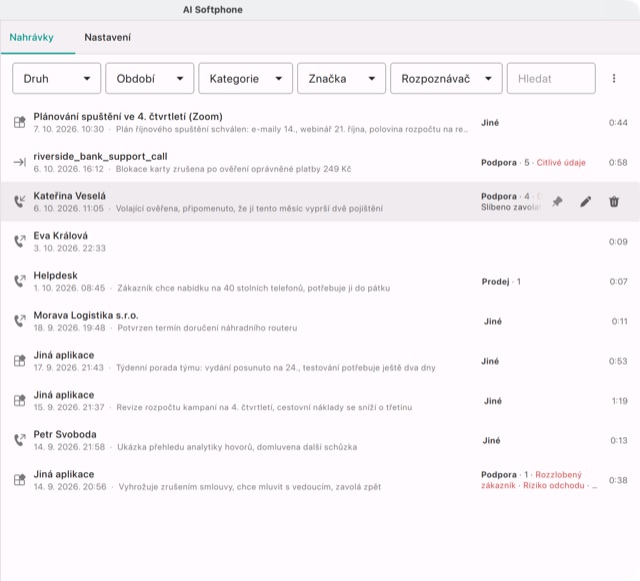Open the Rozpoznávač filter dropdown
Screen dimensions: 640x581
click(446, 78)
